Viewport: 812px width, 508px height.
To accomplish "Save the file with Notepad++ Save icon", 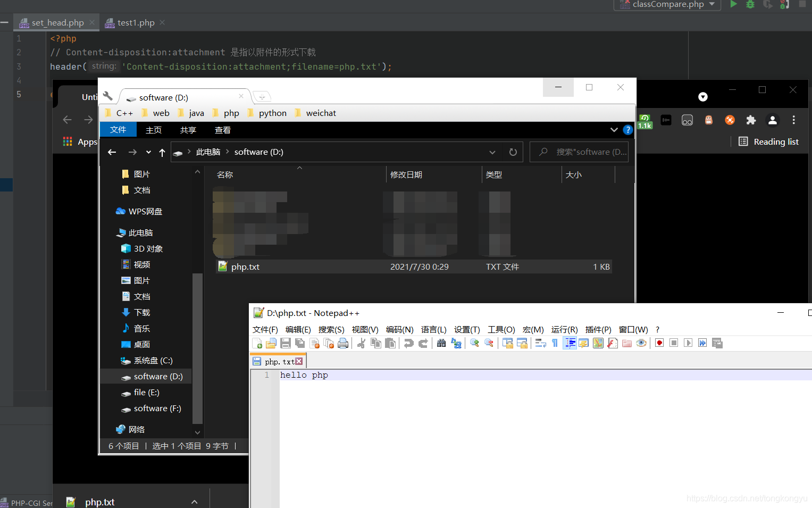I will pos(286,343).
